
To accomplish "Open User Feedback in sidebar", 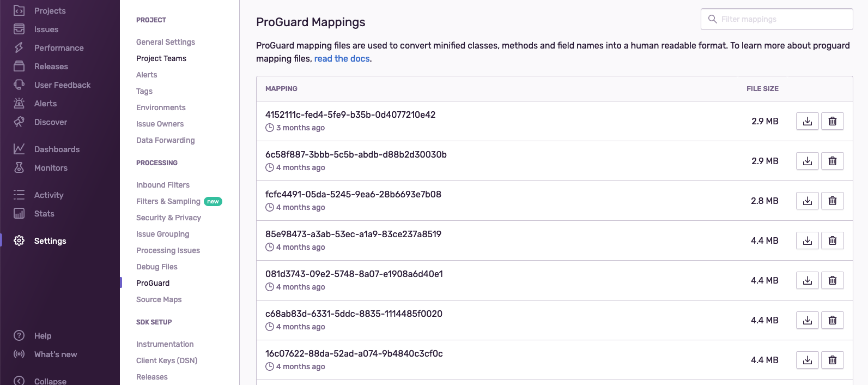I will (x=62, y=85).
